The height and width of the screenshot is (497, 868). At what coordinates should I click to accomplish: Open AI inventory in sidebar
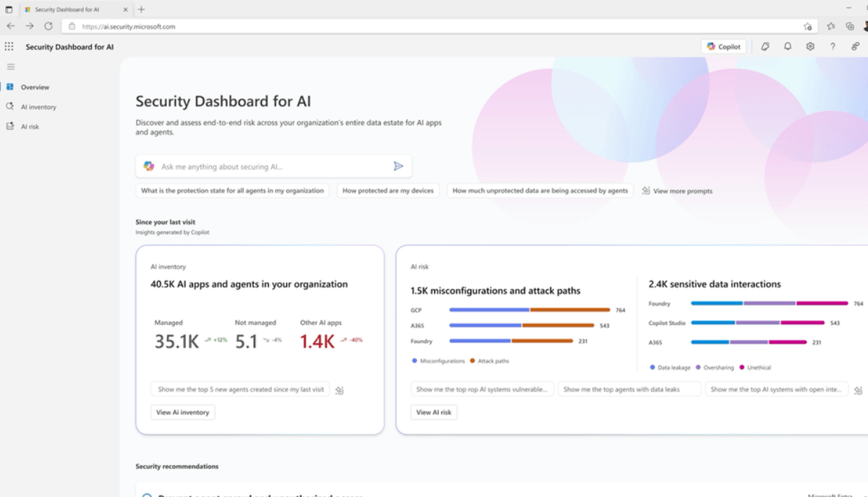point(38,107)
